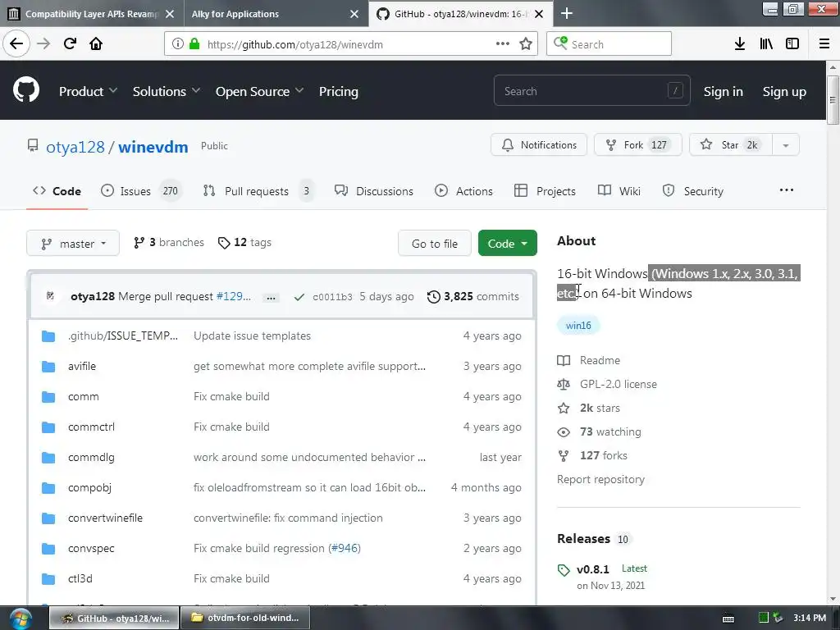Select the Code repository tab

click(x=57, y=191)
